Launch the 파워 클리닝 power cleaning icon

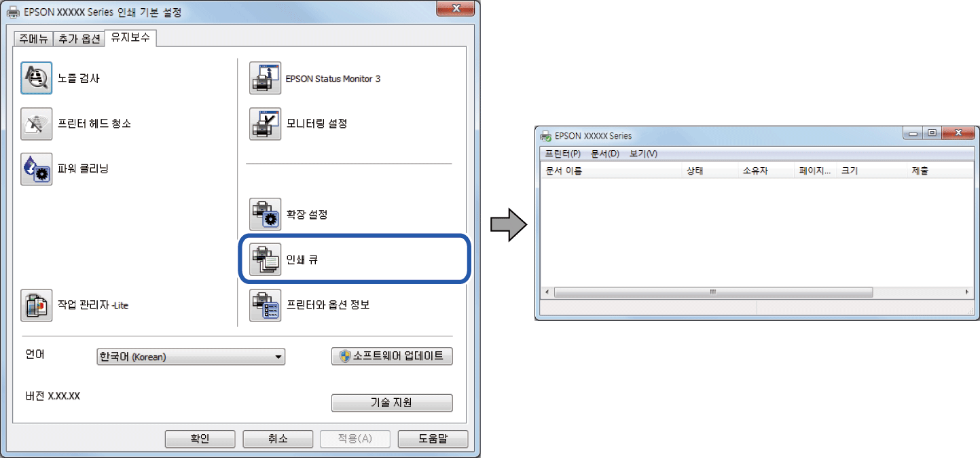click(36, 169)
